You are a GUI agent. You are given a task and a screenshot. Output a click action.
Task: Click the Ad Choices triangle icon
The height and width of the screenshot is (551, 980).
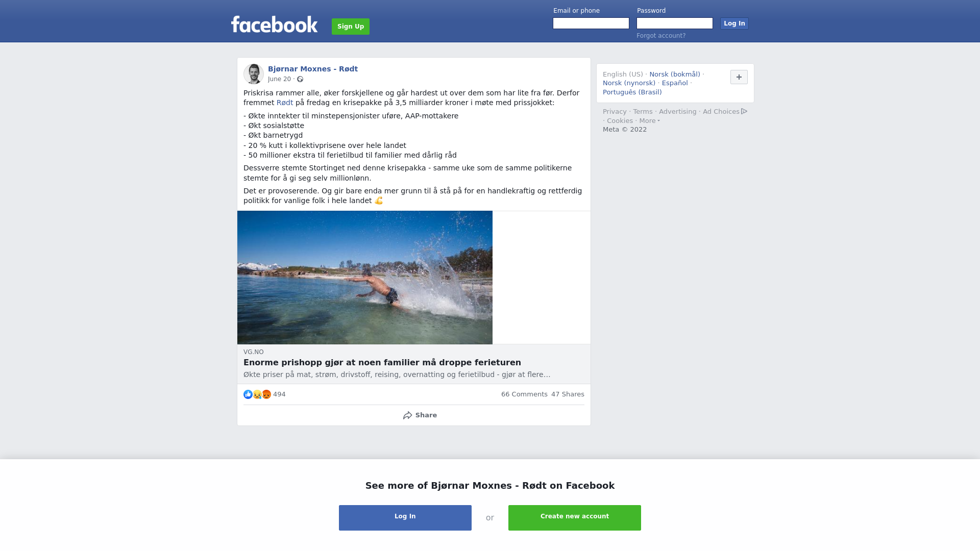click(744, 111)
